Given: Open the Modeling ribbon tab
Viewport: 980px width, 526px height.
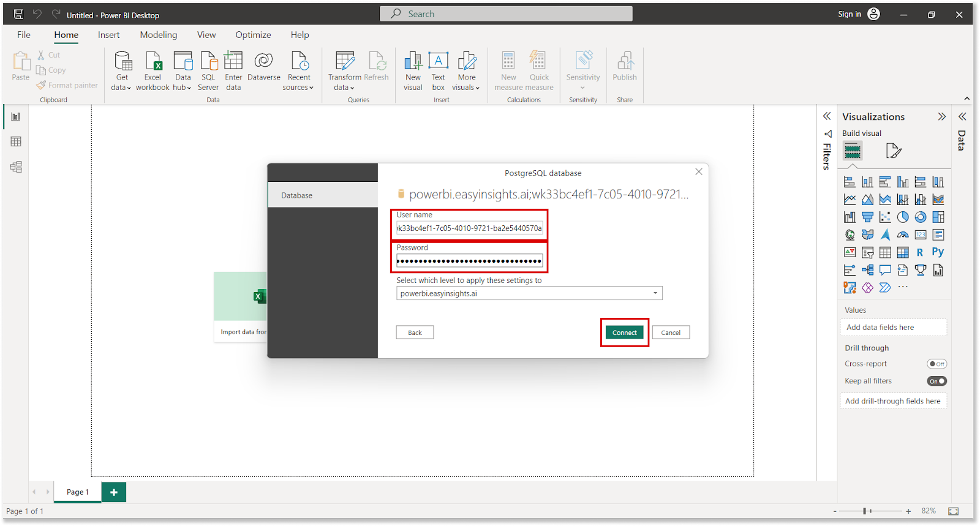Looking at the screenshot, I should coord(159,35).
